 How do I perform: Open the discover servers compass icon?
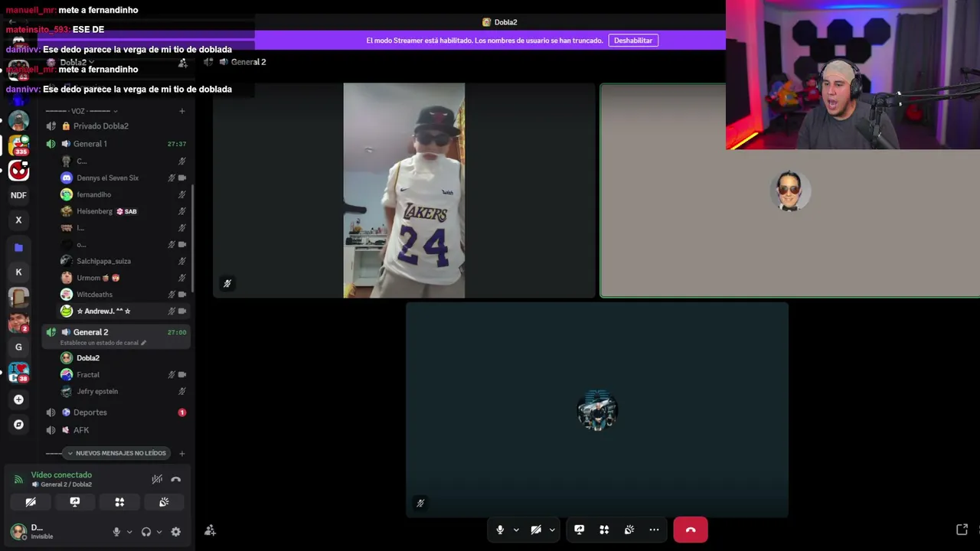point(18,424)
